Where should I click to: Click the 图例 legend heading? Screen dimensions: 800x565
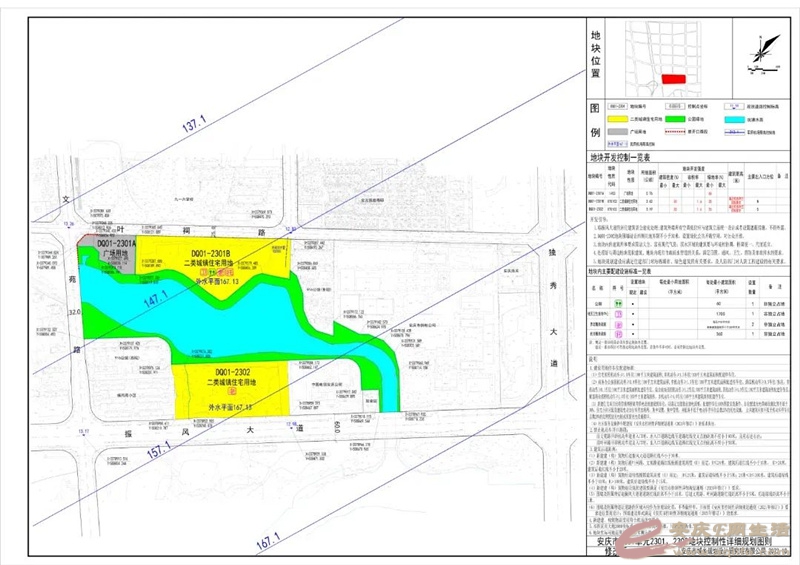[594, 121]
